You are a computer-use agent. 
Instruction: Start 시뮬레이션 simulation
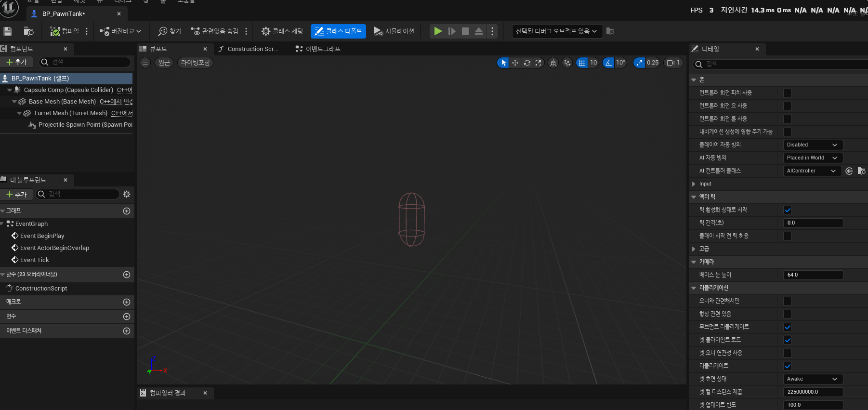coord(394,31)
